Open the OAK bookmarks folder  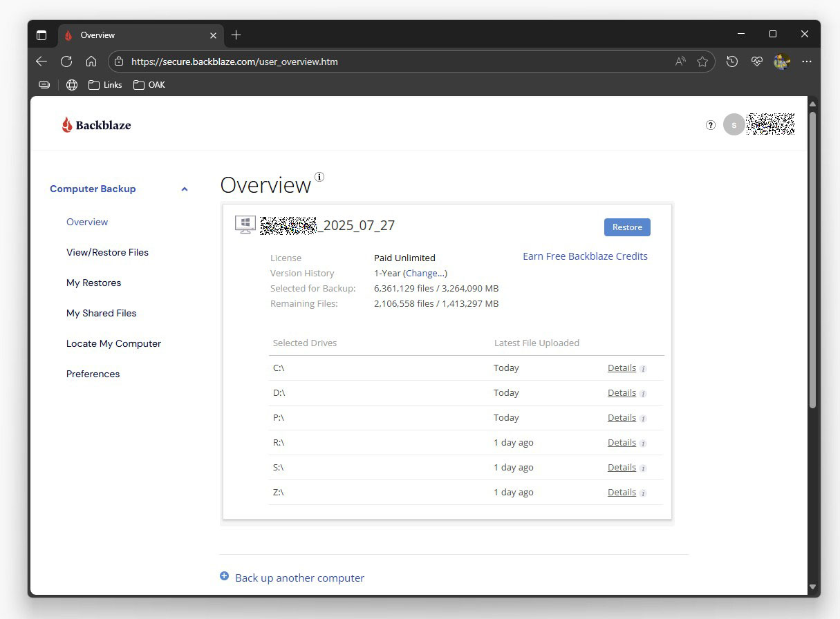coord(149,85)
